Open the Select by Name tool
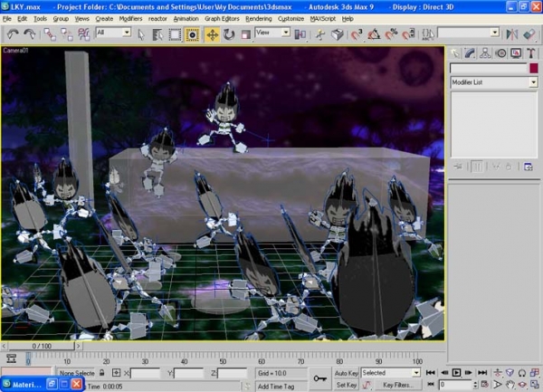Screen dimensions: 543x392 [157, 34]
